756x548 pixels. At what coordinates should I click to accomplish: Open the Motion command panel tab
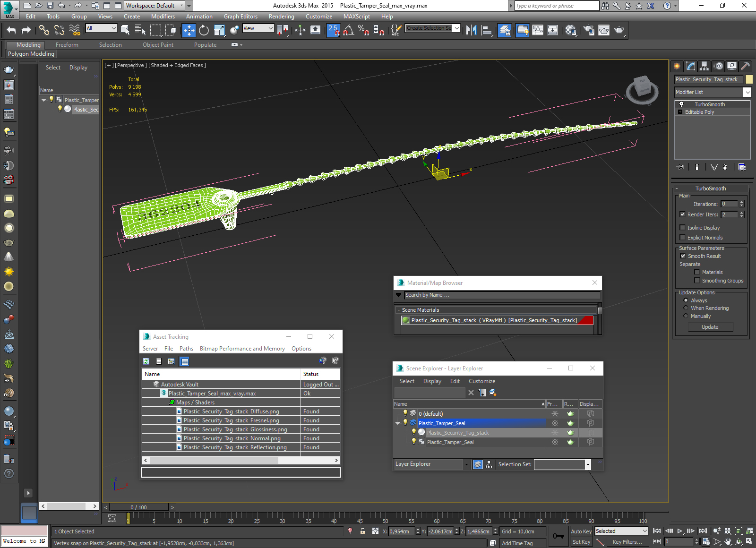click(718, 66)
